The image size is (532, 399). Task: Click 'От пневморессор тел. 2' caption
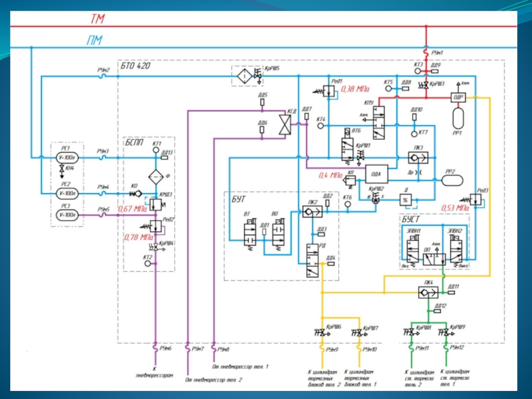(213, 380)
